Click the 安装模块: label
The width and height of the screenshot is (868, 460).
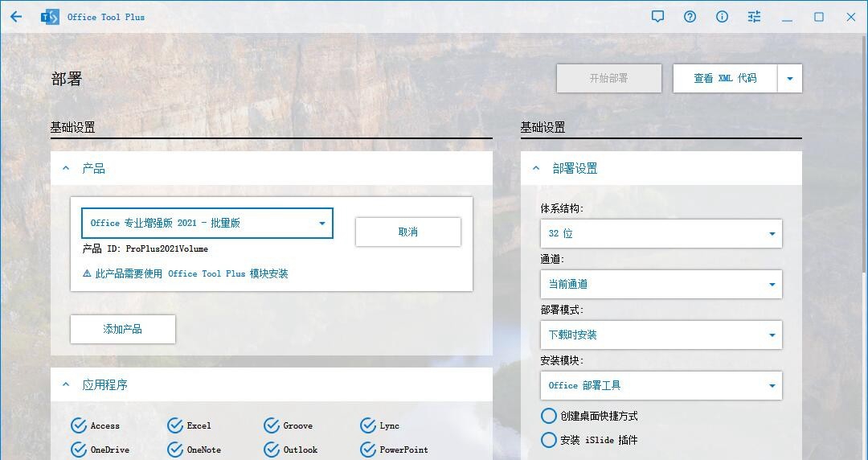pos(562,361)
